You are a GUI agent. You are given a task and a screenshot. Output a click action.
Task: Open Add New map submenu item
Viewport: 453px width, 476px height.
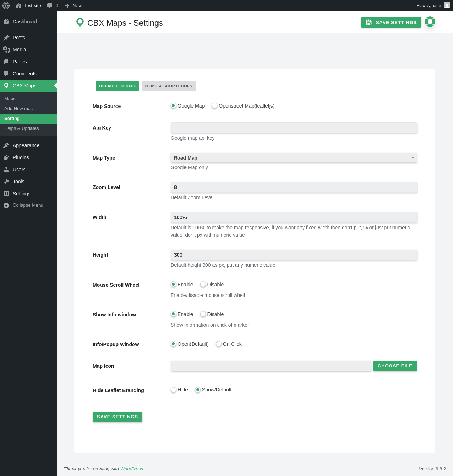pyautogui.click(x=28, y=109)
